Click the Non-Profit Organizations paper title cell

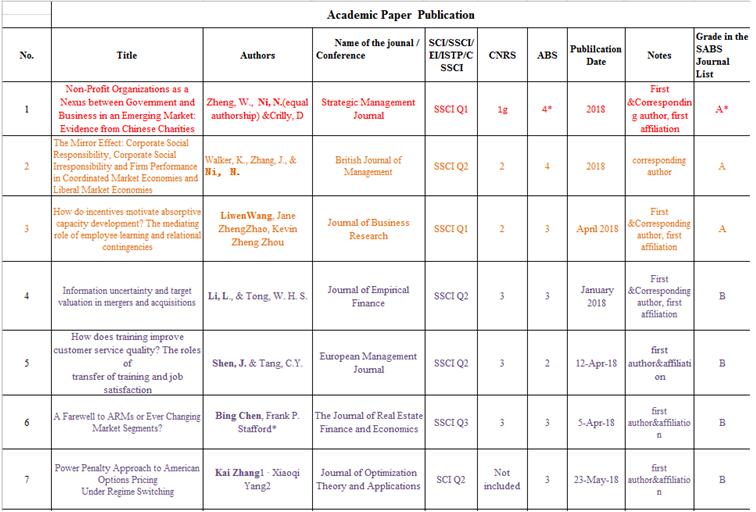[x=126, y=108]
